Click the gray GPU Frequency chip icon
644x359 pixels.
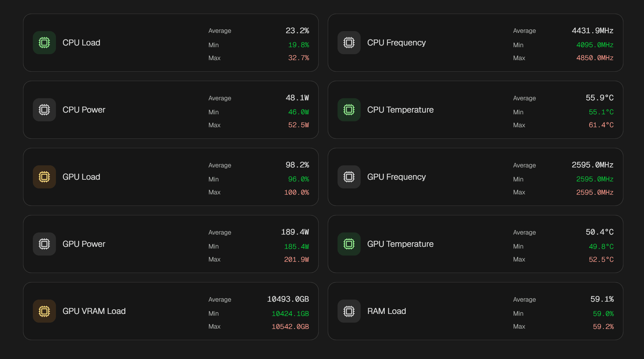(x=349, y=177)
